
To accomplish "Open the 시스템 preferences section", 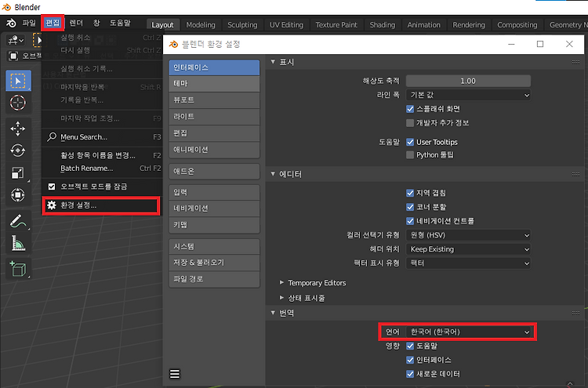I will (x=214, y=247).
